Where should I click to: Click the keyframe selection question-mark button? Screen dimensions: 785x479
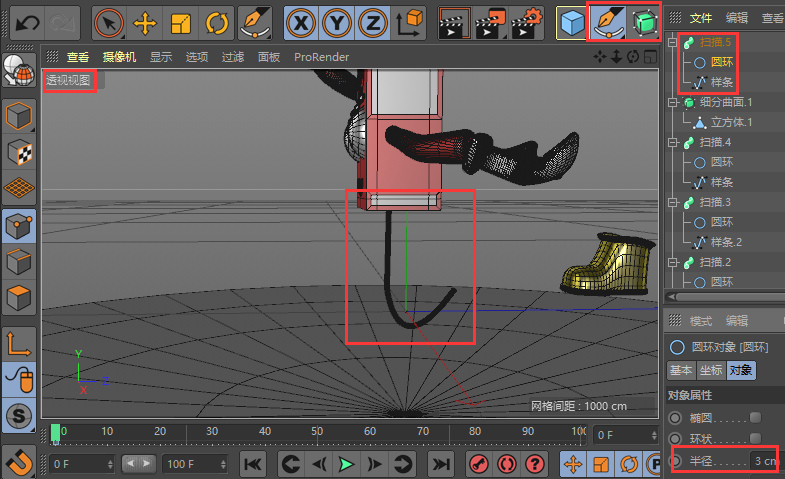[535, 464]
